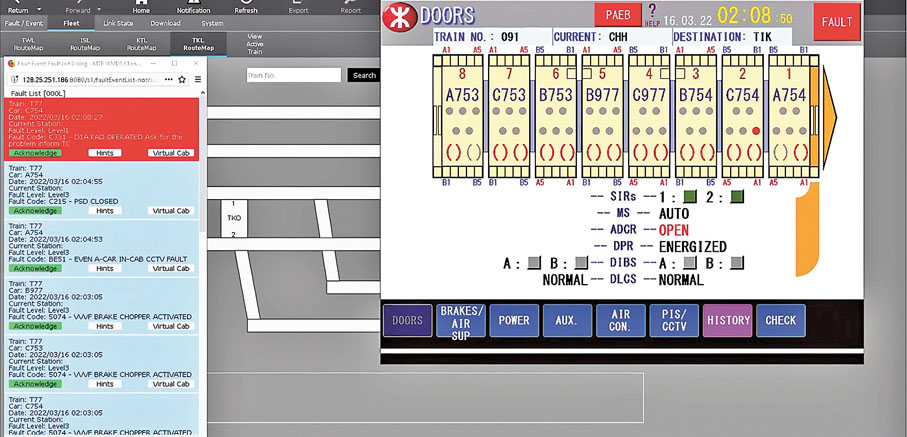Image resolution: width=907 pixels, height=437 pixels.
Task: Click the Refresh toolbar icon
Action: 245,6
